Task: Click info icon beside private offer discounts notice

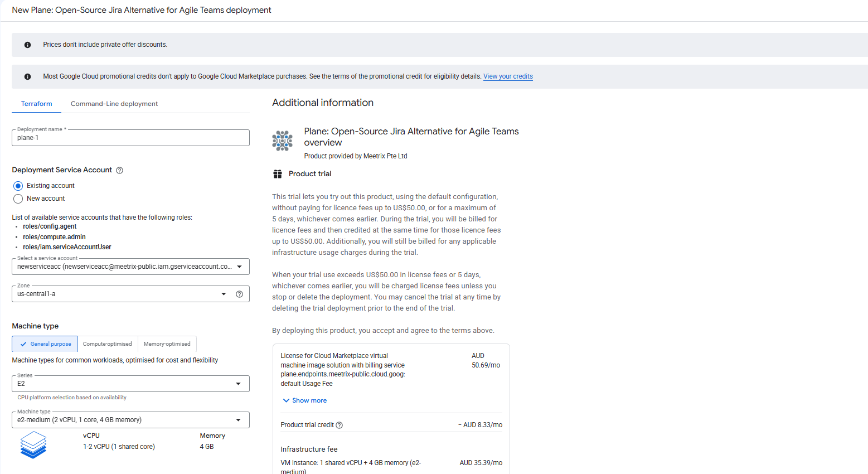Action: (x=27, y=45)
